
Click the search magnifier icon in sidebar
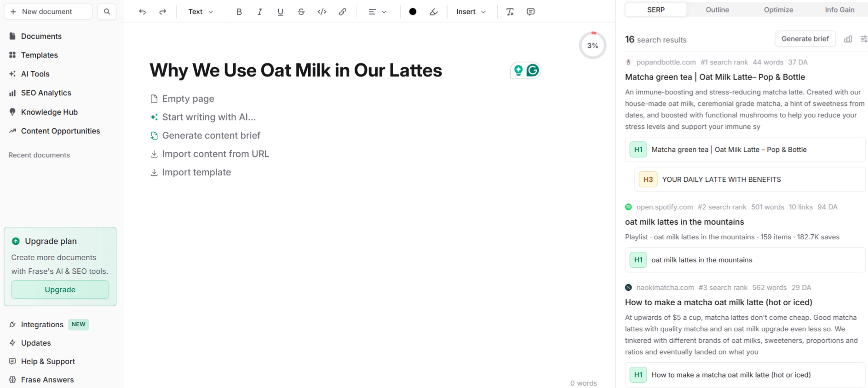pos(107,12)
